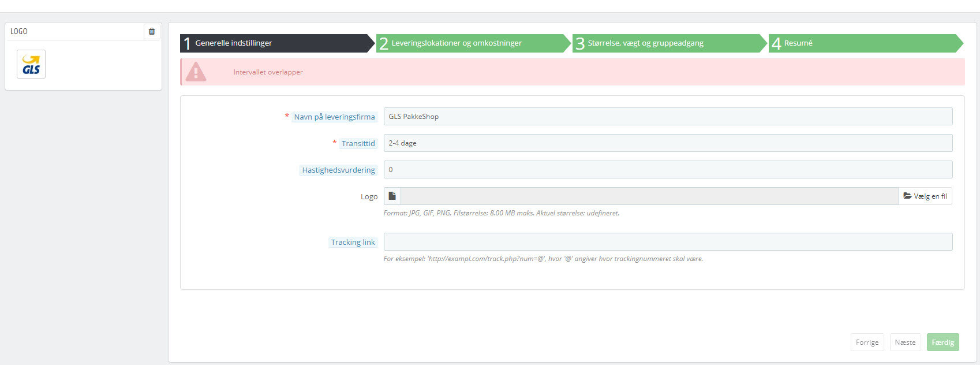This screenshot has height=365, width=980.
Task: Click the Transittid input field
Action: point(668,143)
